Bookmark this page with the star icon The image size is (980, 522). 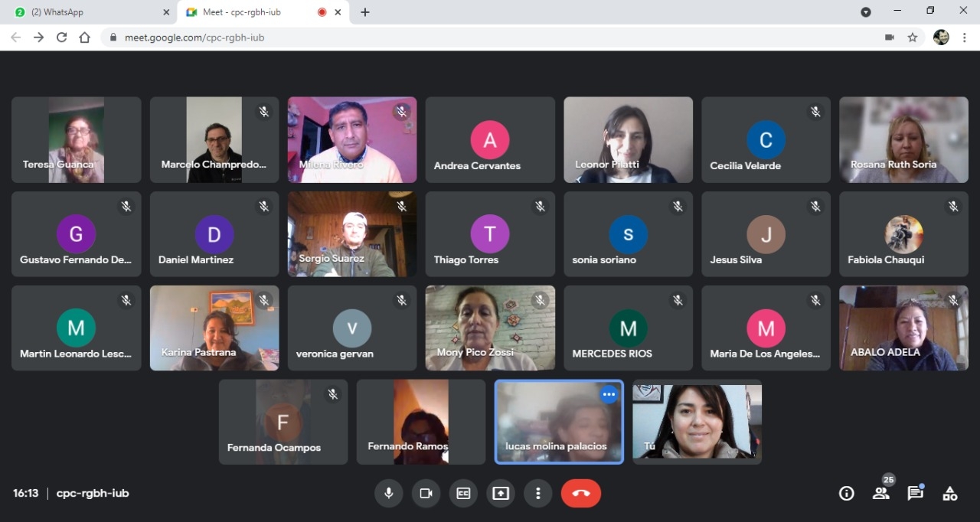tap(912, 37)
